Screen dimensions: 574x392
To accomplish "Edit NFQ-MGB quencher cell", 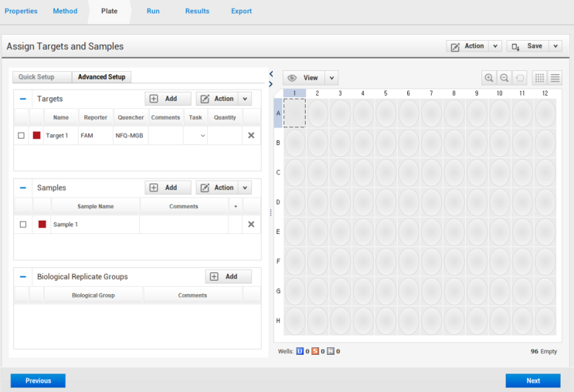I will (131, 135).
